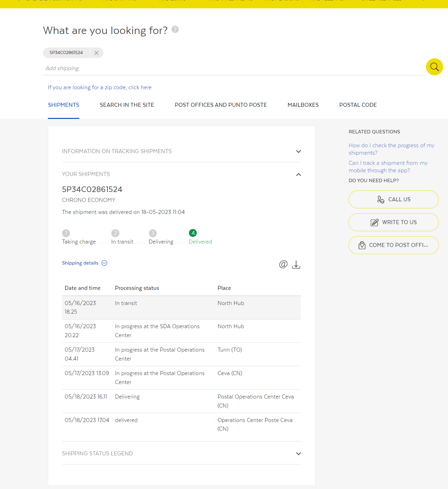Collapse the Your Shipments section

pos(298,174)
